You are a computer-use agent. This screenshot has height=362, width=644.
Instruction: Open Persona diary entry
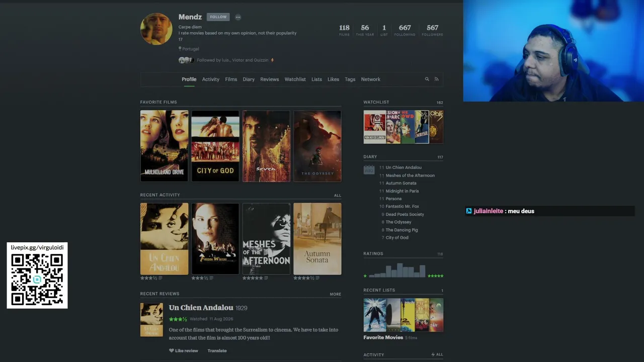pos(393,199)
